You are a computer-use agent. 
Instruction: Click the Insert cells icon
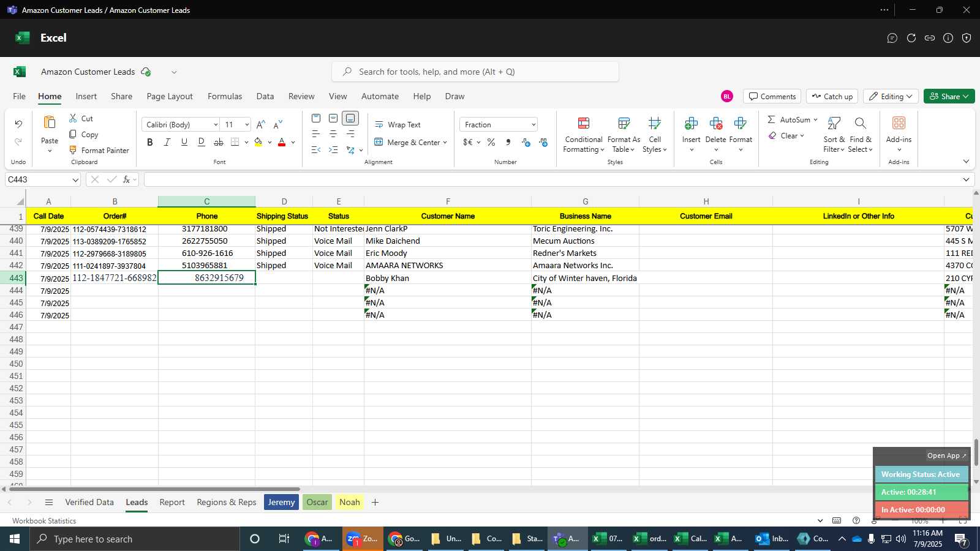tap(691, 124)
